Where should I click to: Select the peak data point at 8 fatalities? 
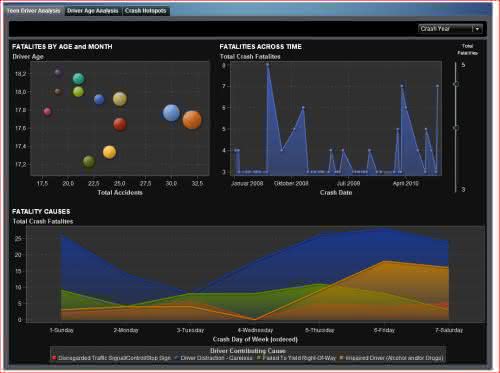click(x=268, y=65)
